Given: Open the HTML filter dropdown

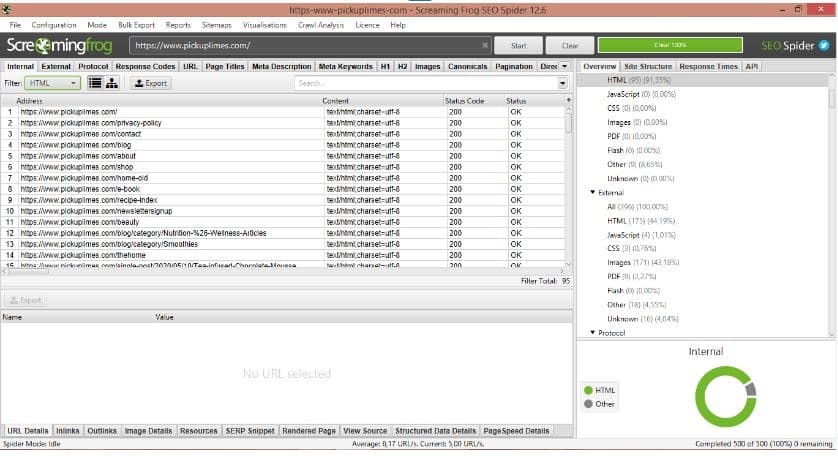Looking at the screenshot, I should click(52, 83).
